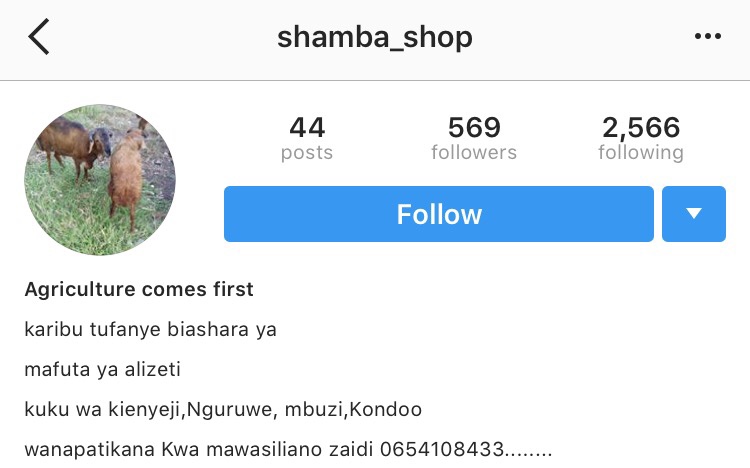The width and height of the screenshot is (750, 468).
Task: Tap the phone number 0654108433 in bio
Action: pyautogui.click(x=442, y=449)
